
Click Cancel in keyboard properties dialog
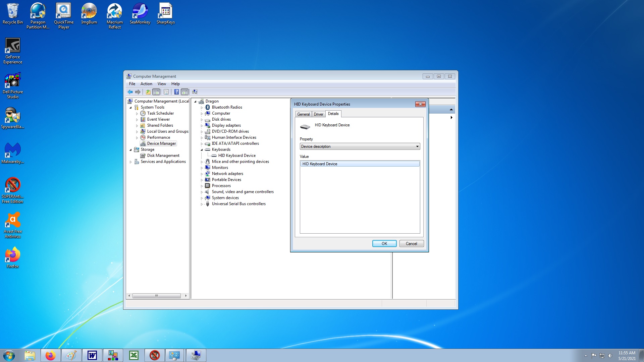pos(411,244)
